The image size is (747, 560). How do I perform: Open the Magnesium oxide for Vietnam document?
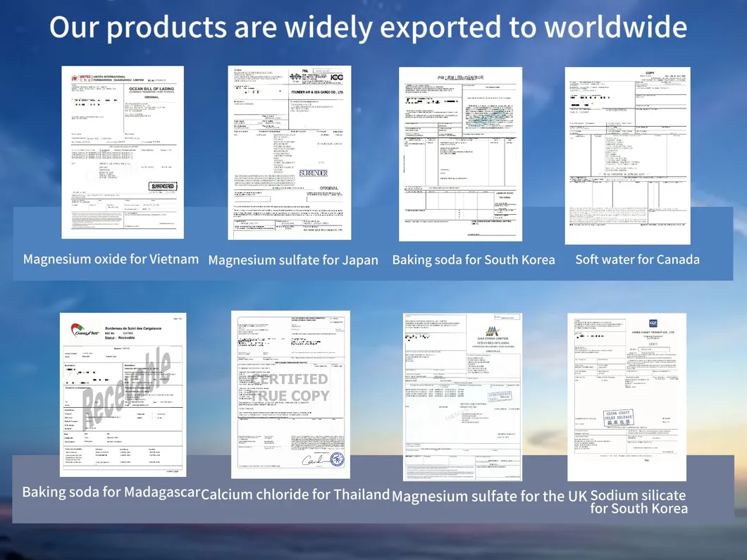123,152
